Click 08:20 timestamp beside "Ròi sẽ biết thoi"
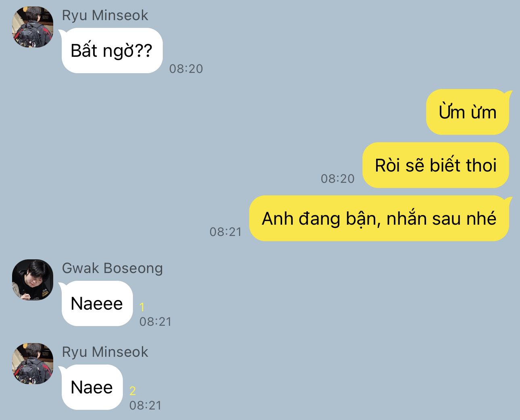520x420 pixels. pyautogui.click(x=338, y=179)
